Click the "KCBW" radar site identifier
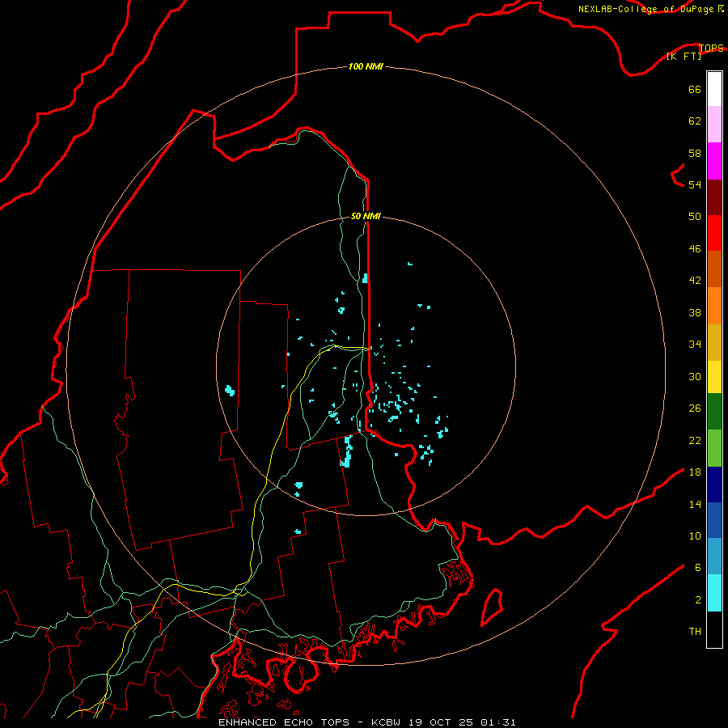Viewport: 728px width, 728px height. click(x=385, y=722)
